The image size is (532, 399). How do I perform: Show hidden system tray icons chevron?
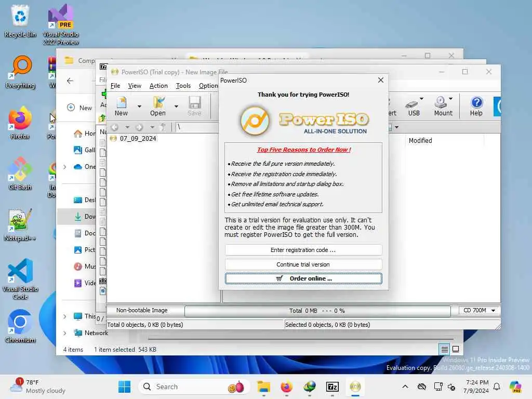[405, 387]
